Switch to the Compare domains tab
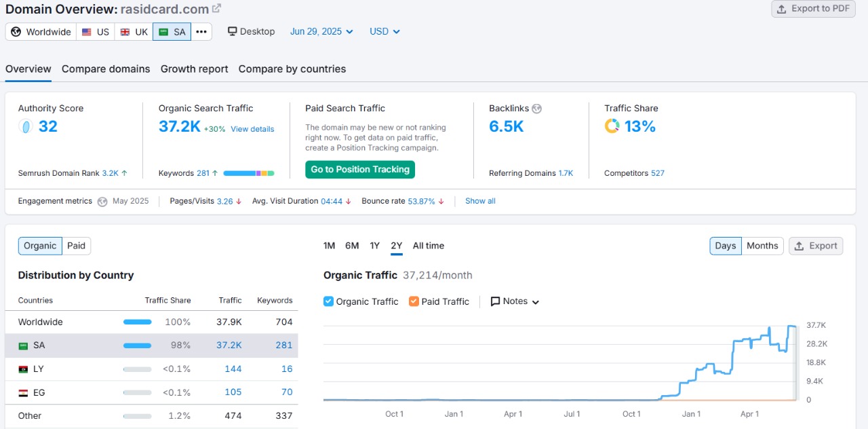 tap(105, 69)
